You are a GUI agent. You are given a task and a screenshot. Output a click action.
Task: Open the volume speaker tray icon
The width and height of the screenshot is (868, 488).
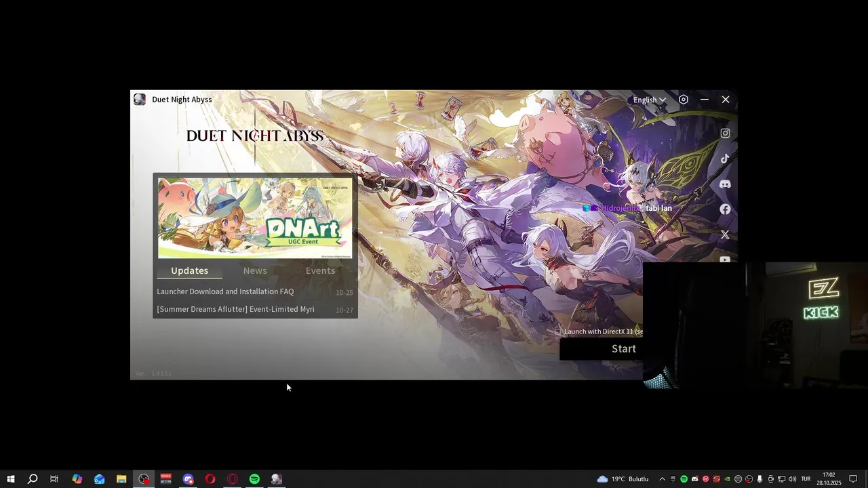[x=792, y=479]
